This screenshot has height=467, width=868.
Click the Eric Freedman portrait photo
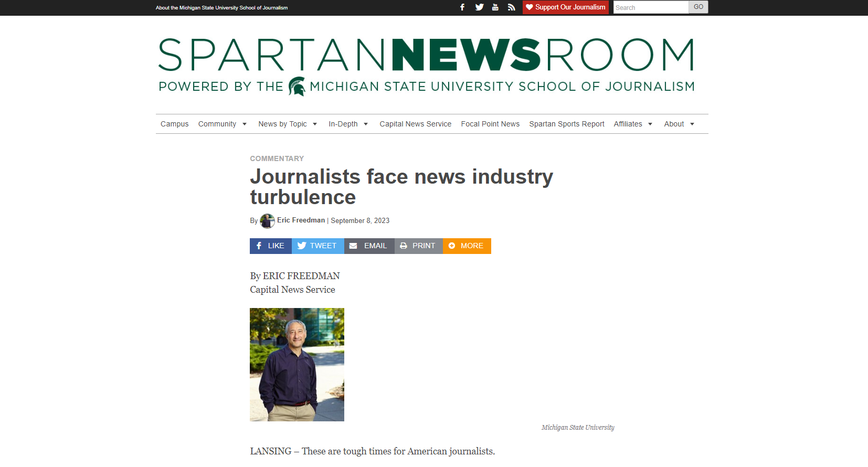297,365
